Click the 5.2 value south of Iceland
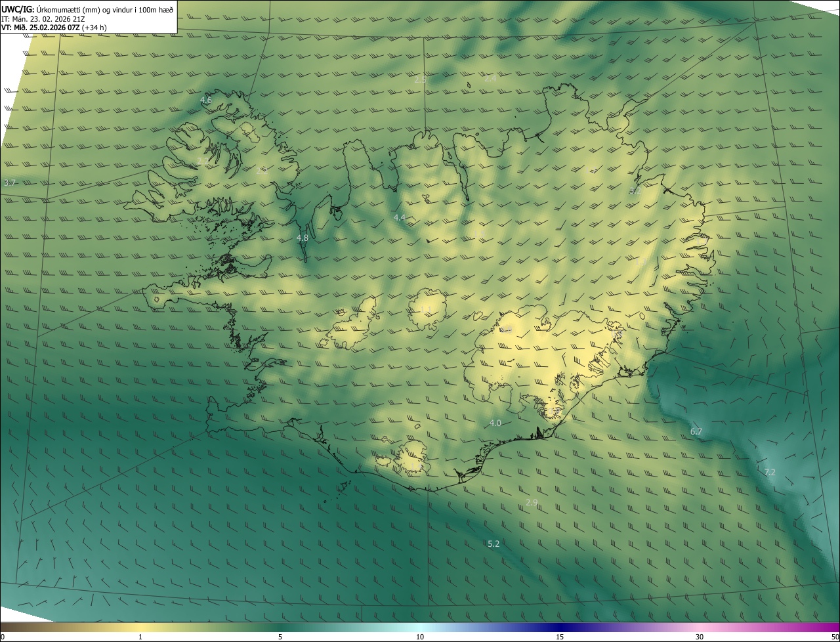 [494, 544]
